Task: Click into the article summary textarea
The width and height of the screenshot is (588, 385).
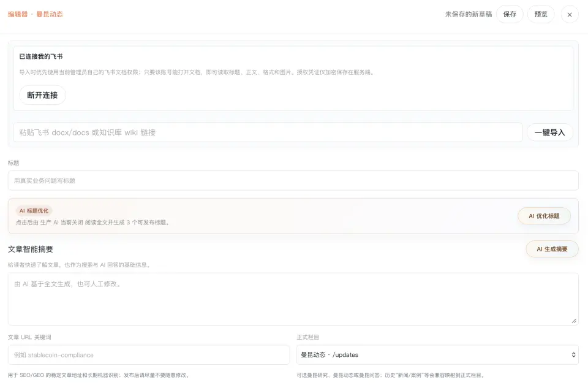Action: pyautogui.click(x=293, y=299)
